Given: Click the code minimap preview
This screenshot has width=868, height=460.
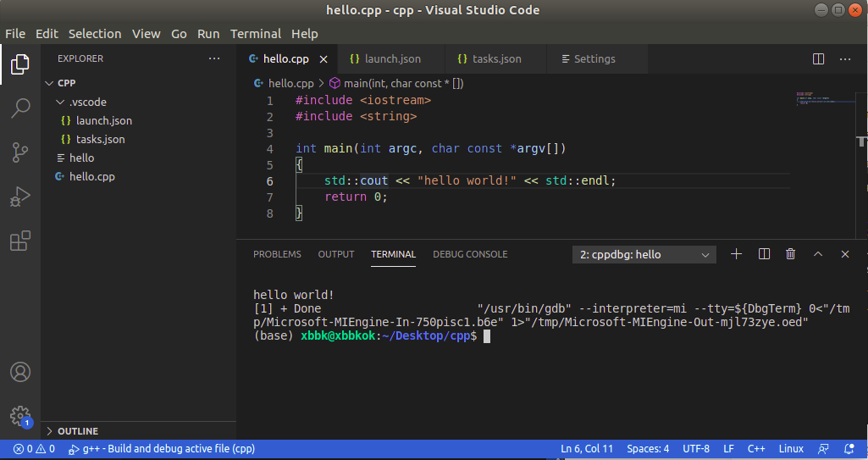Looking at the screenshot, I should 825,98.
